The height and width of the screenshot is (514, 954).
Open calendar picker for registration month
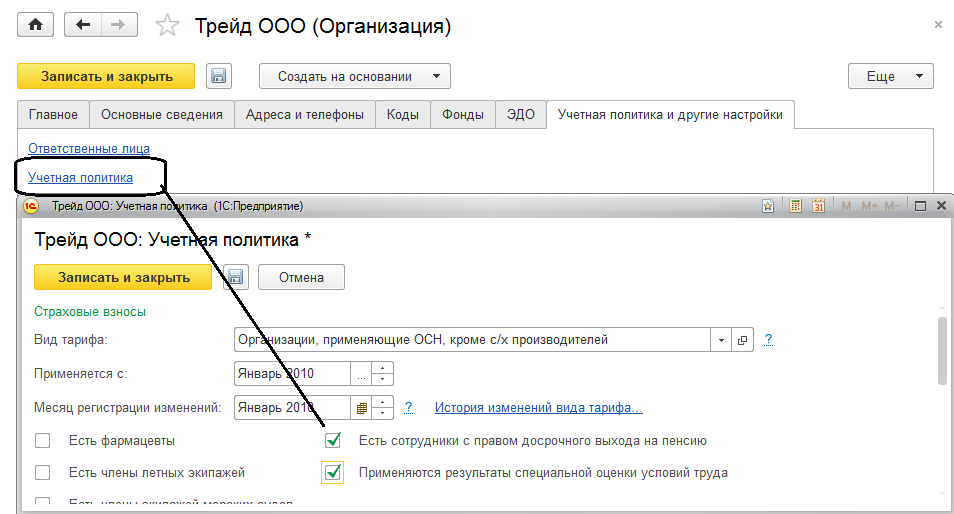tap(361, 408)
